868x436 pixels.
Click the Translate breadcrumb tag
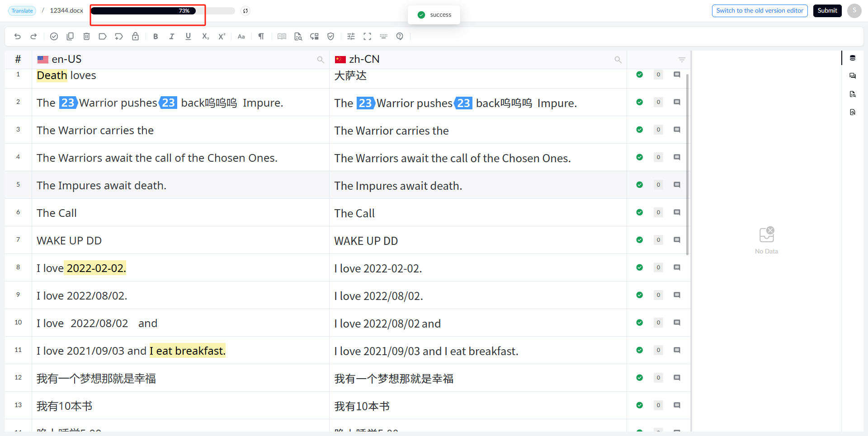pyautogui.click(x=22, y=11)
